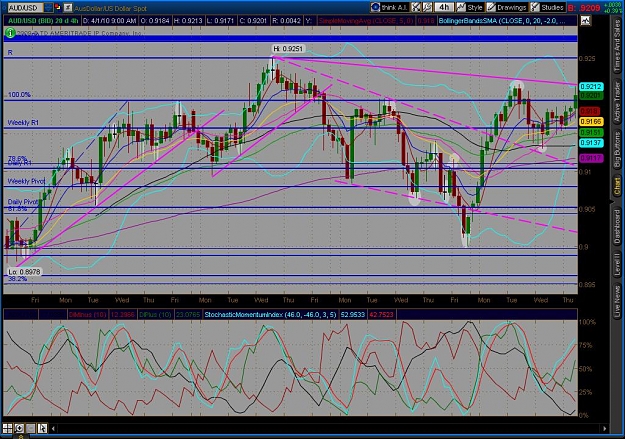Screen dimensions: 625x439
Task: Expand the symbol selector dropdown arrow
Action: [48, 8]
